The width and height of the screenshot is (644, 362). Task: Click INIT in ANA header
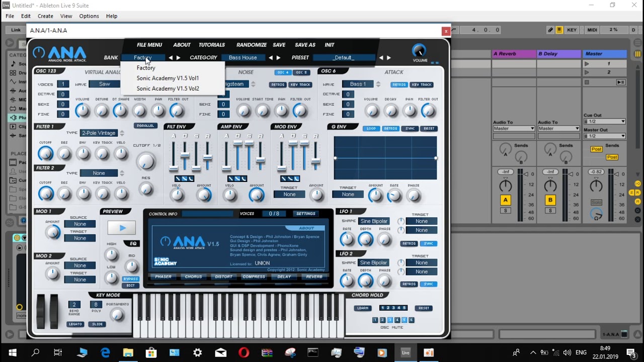330,45
